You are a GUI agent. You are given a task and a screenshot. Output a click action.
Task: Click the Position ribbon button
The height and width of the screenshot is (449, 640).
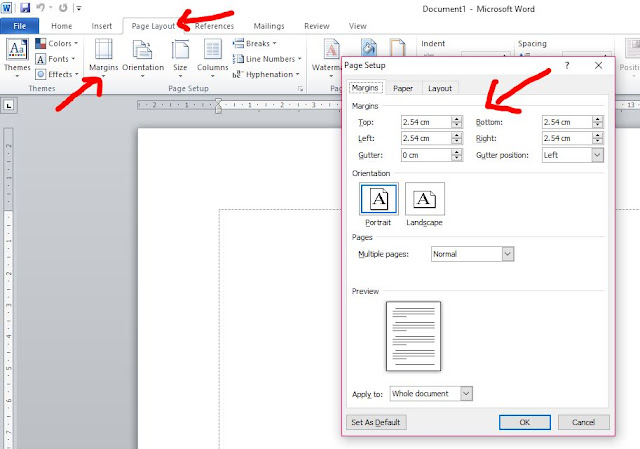[x=630, y=57]
